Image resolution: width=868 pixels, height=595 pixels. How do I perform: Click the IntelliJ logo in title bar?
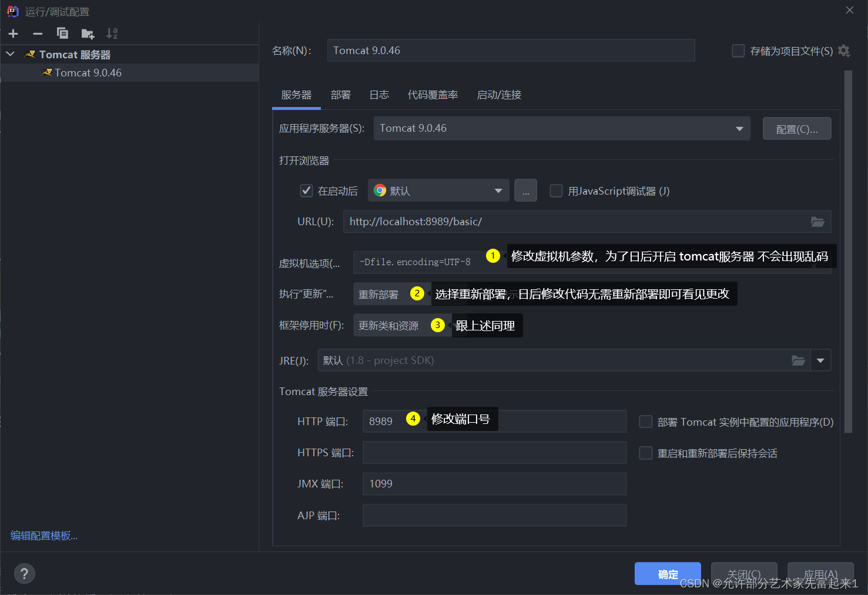coord(12,11)
